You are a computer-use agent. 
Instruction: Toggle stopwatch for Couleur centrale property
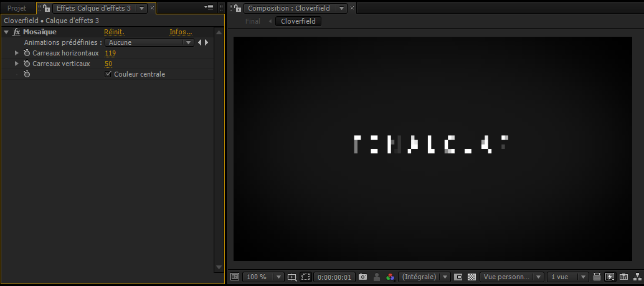[27, 74]
